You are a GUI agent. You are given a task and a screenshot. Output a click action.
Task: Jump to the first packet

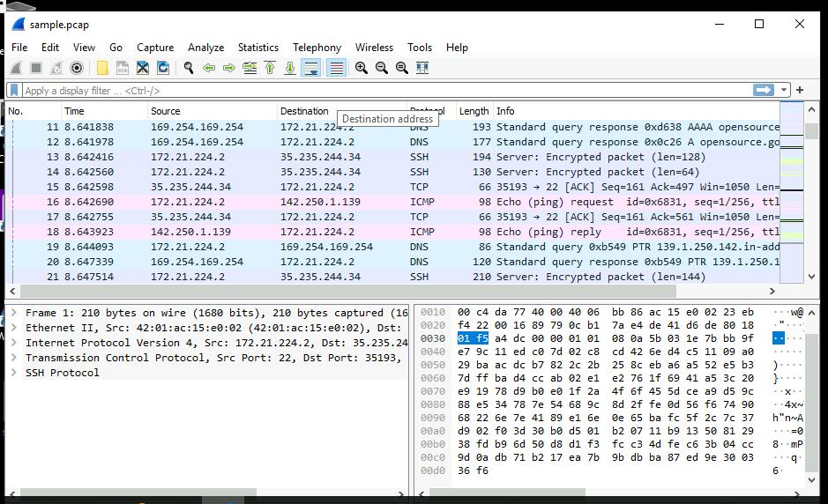pyautogui.click(x=270, y=68)
